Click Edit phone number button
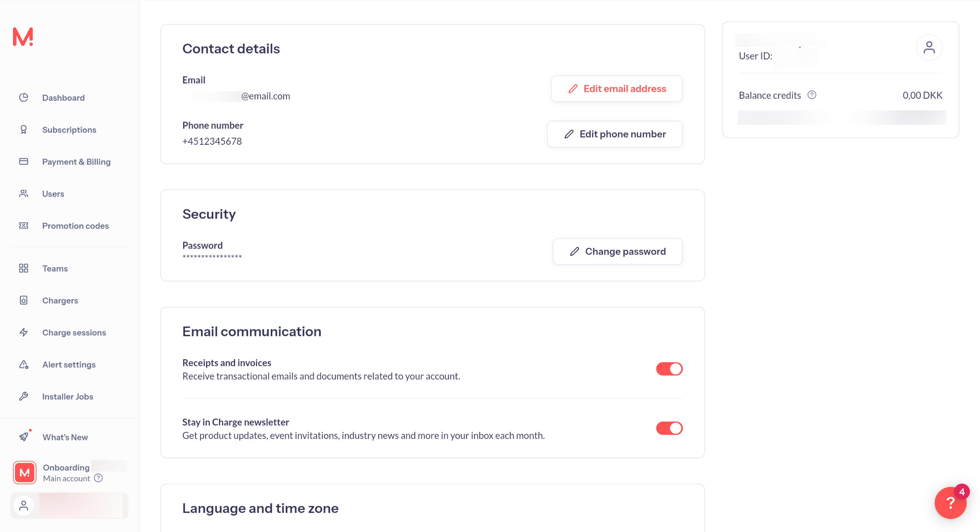This screenshot has width=980, height=532. tap(615, 134)
